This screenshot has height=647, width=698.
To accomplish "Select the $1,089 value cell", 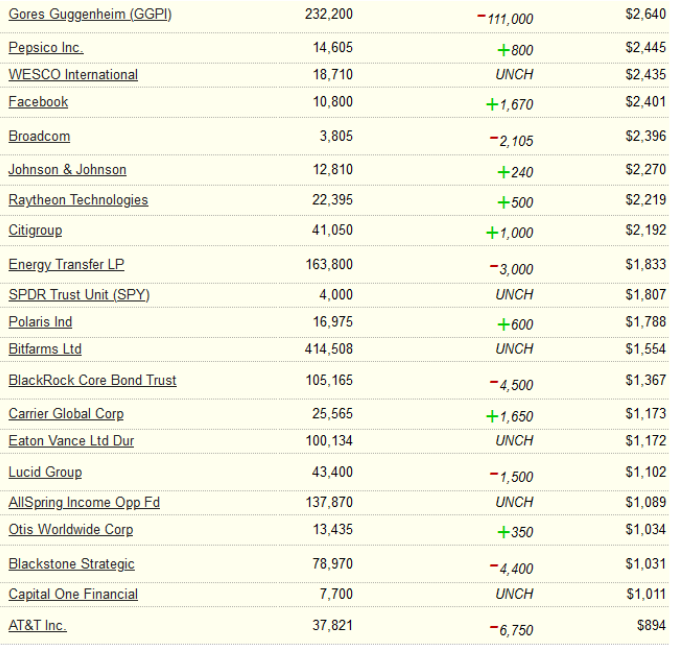I will (645, 502).
